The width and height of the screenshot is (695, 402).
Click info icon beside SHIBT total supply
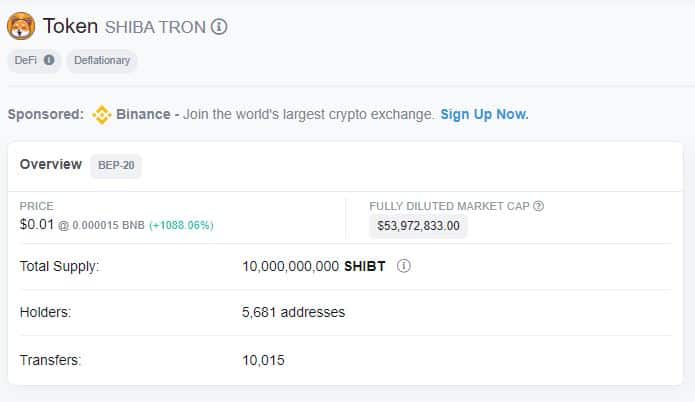[403, 266]
